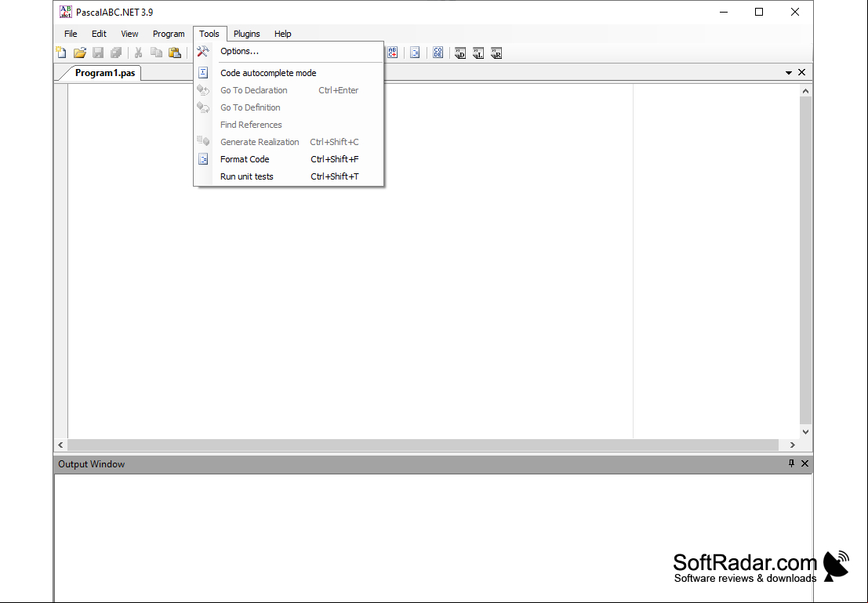Viewport: 868px width, 603px height.
Task: Click the Output Window title bar
Action: [433, 464]
